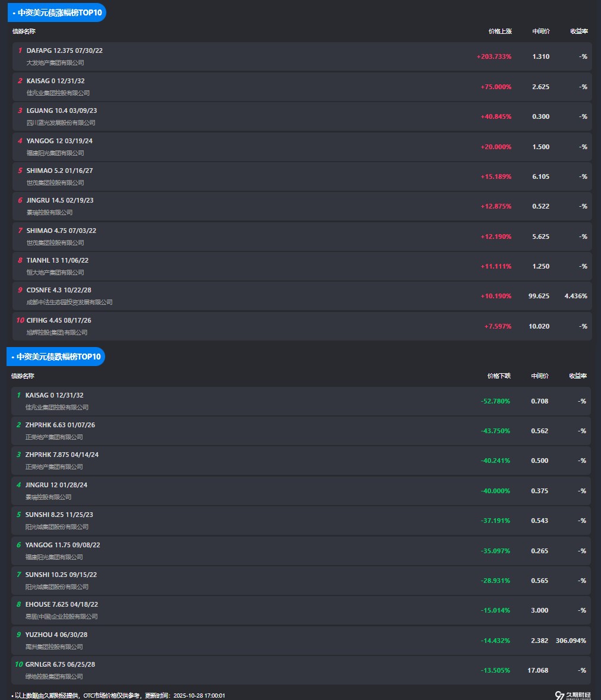Image resolution: width=601 pixels, height=700 pixels.
Task: Open the LGUANG 10.4 03/09/23 bond
Action: click(x=62, y=111)
